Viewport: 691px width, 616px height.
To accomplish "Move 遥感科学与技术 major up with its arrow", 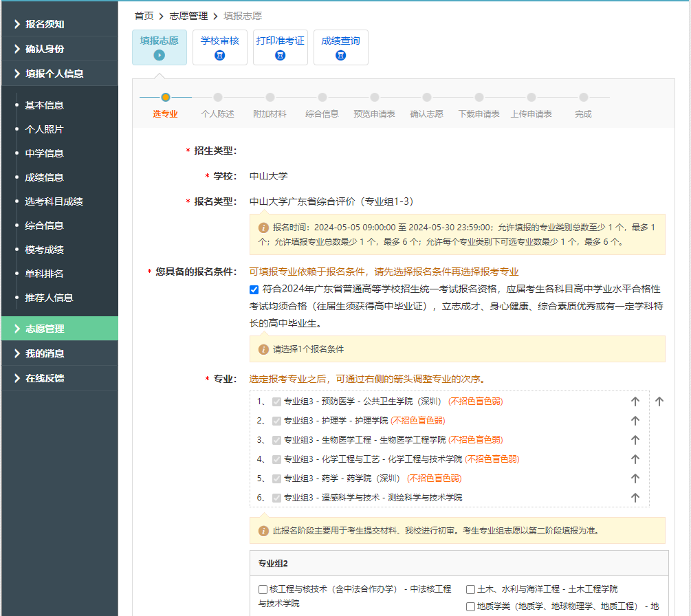I will 635,498.
